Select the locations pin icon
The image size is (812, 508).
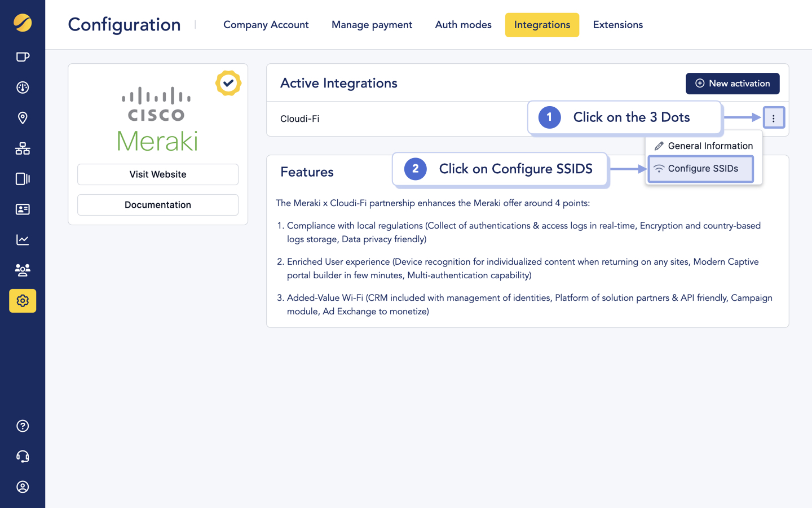pos(23,117)
